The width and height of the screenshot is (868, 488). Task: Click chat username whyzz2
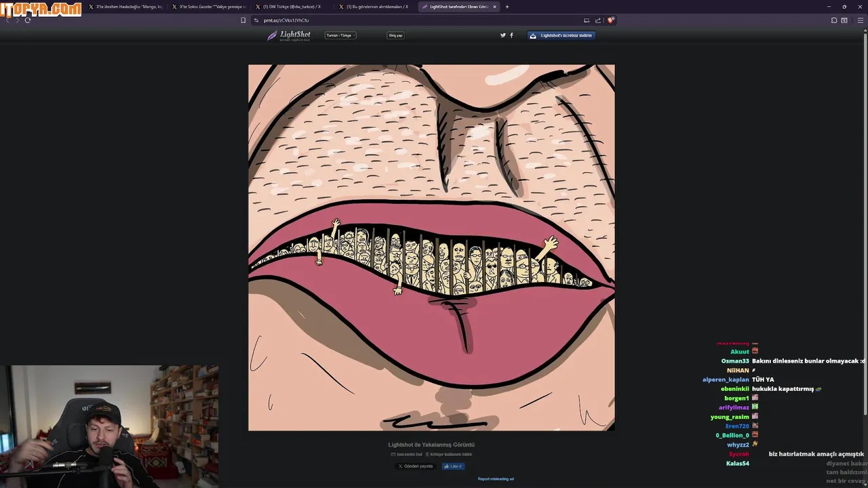click(x=738, y=445)
